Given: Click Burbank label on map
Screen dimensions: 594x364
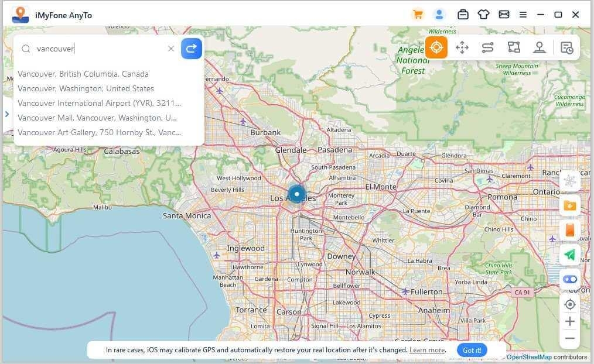Looking at the screenshot, I should (265, 132).
